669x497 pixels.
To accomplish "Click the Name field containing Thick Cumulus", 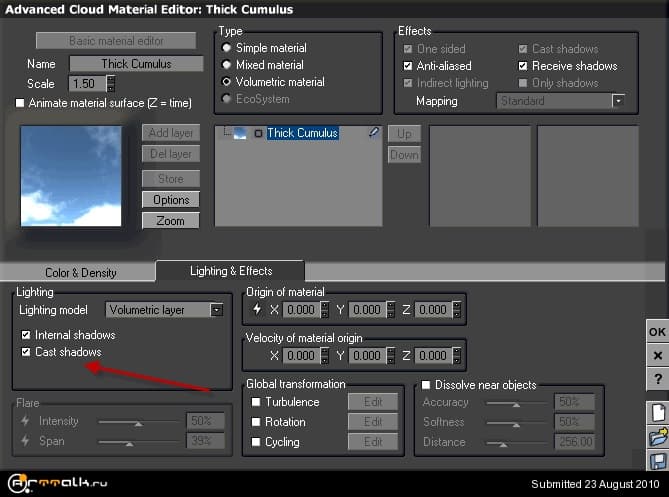I will (136, 64).
